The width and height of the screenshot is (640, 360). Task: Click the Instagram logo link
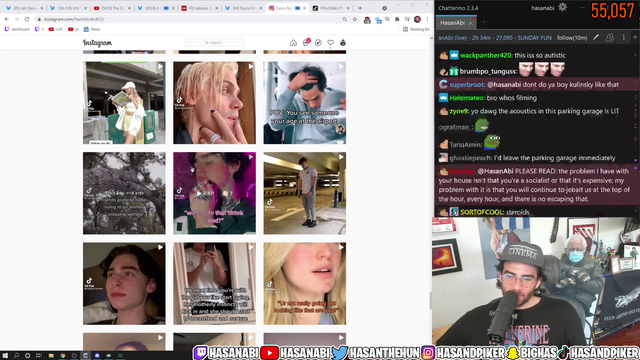97,43
